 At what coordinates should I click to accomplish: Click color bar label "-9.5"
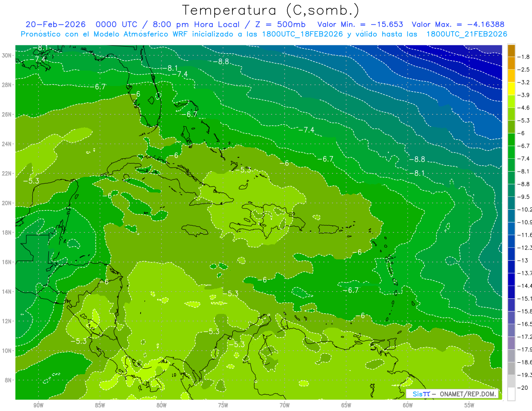pyautogui.click(x=523, y=197)
